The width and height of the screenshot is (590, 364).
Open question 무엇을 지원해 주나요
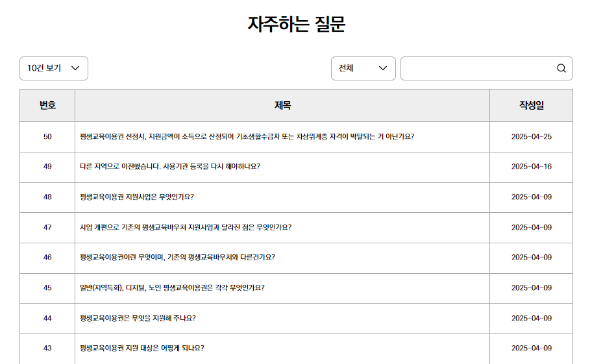tap(138, 319)
